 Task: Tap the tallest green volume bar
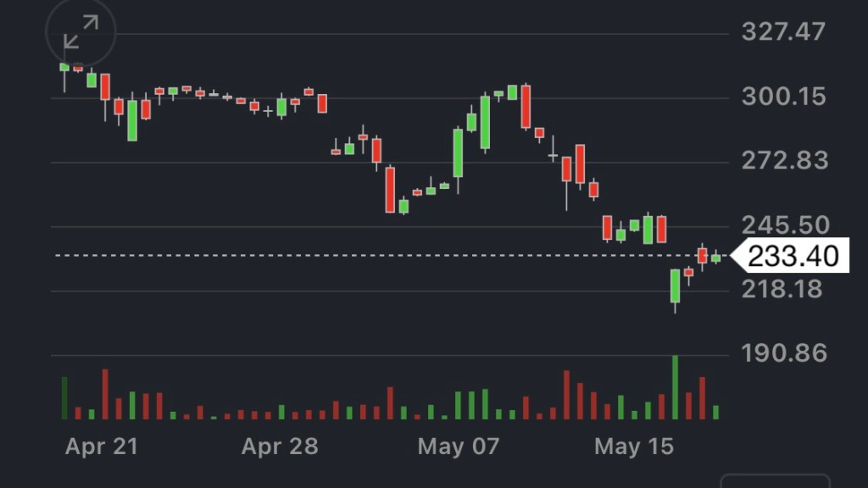point(675,388)
